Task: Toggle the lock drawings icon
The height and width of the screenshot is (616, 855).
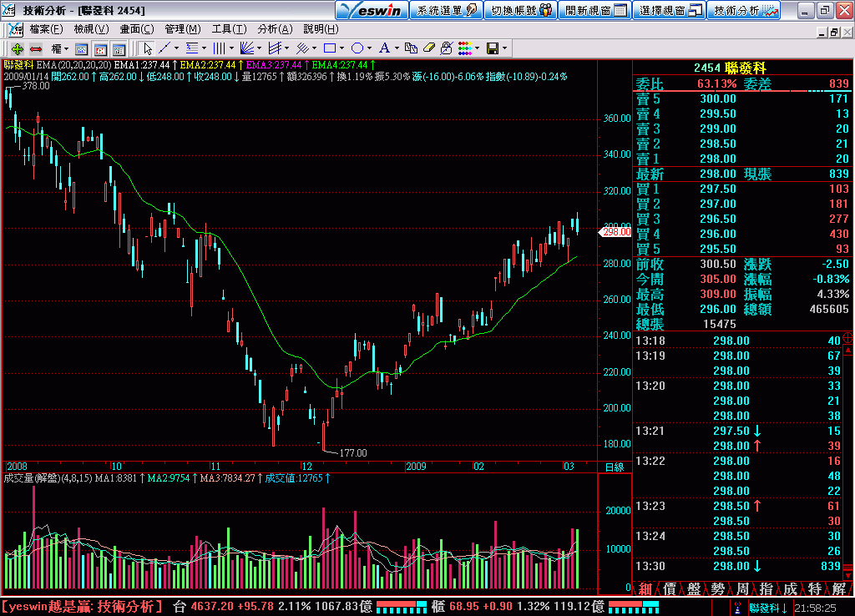Action: 447,48
